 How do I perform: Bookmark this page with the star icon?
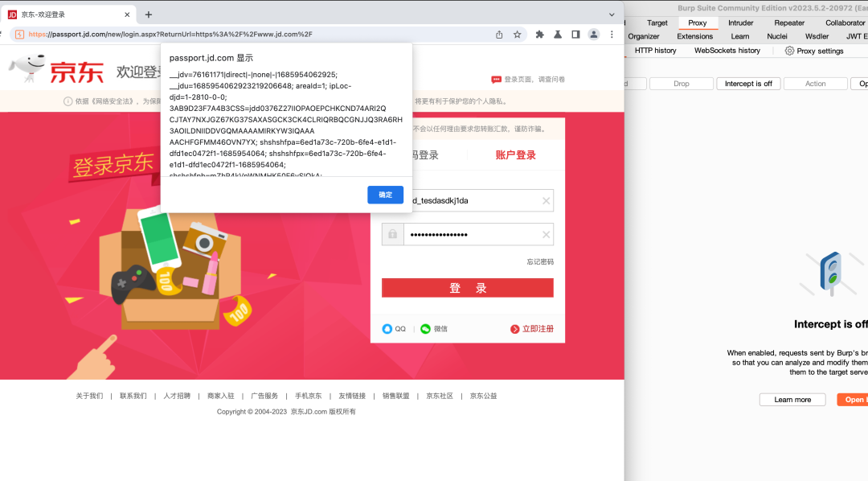pos(517,35)
